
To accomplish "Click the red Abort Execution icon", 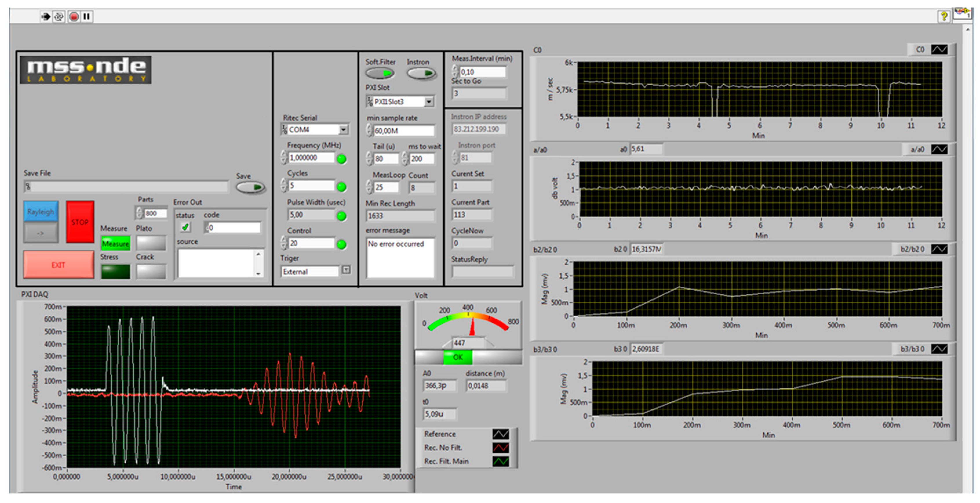I will (74, 16).
